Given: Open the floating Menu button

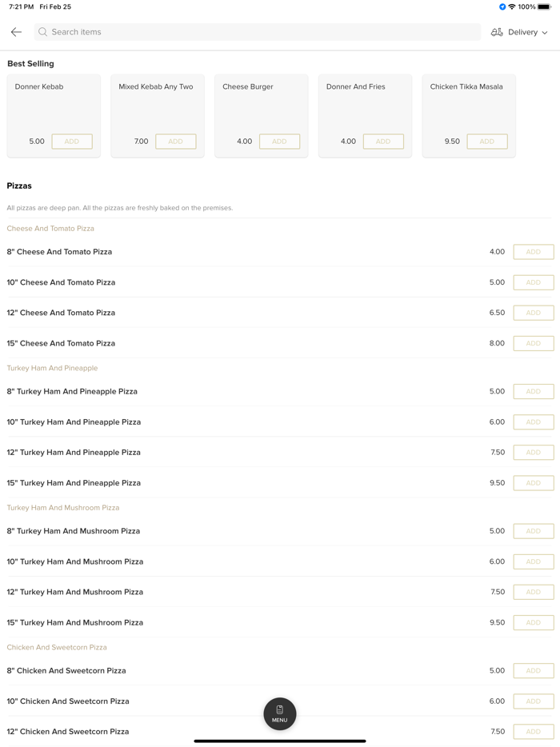Looking at the screenshot, I should tap(280, 713).
